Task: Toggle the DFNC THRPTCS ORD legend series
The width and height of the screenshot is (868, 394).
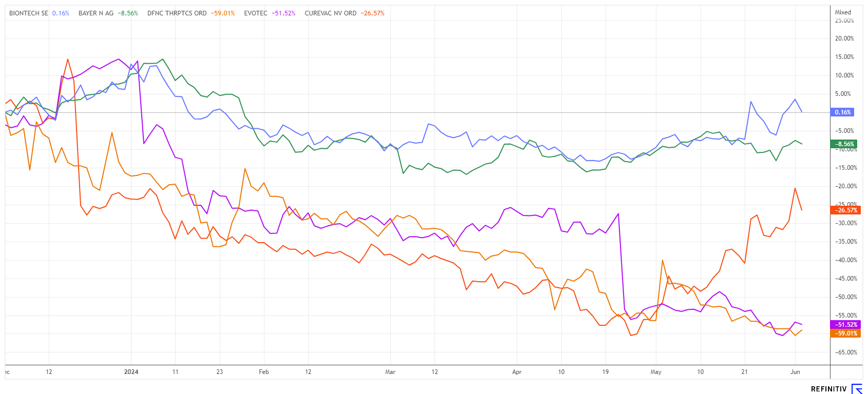Action: (x=177, y=13)
